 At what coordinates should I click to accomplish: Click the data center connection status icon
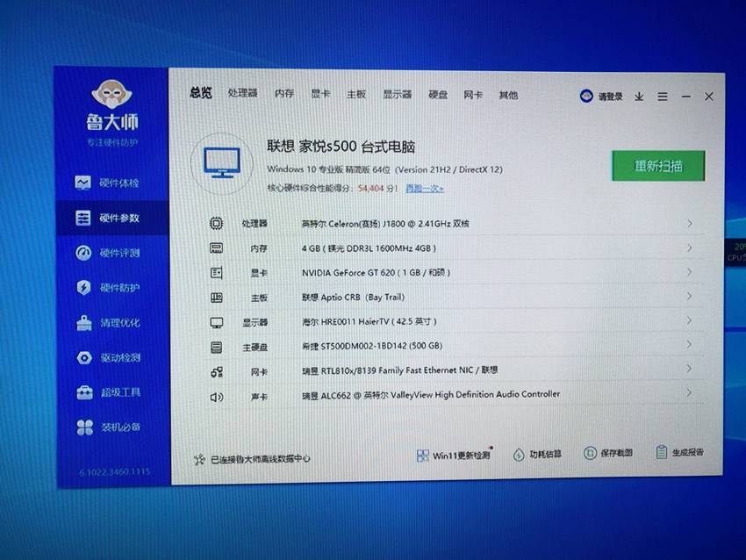(199, 459)
